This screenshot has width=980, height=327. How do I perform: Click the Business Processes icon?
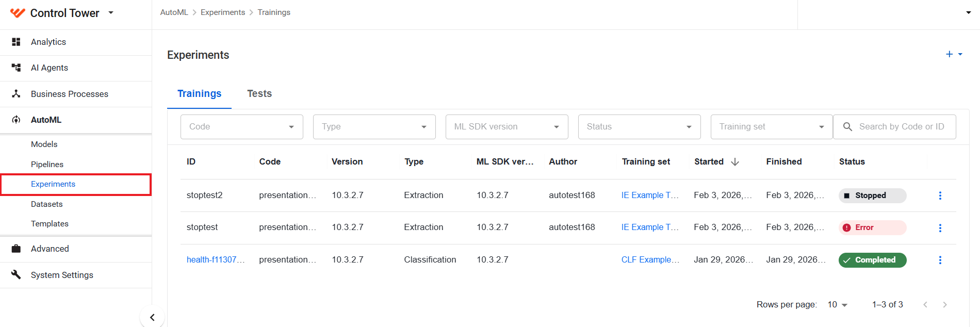[16, 94]
